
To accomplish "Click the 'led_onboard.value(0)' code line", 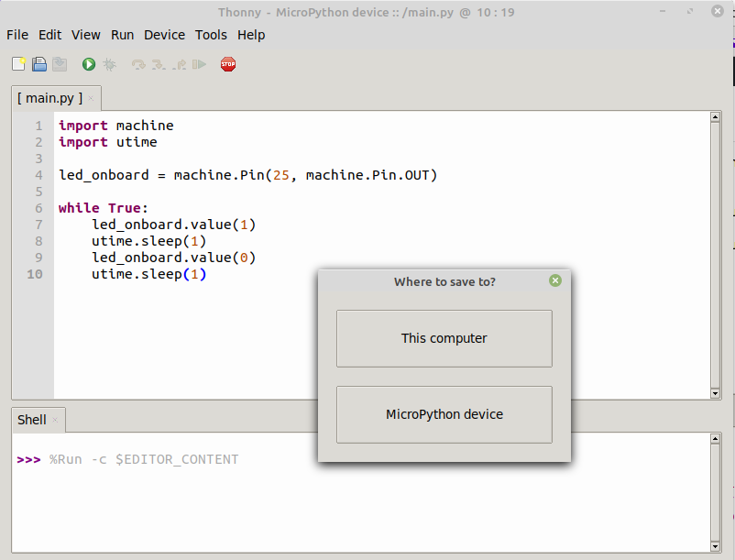I will (173, 258).
